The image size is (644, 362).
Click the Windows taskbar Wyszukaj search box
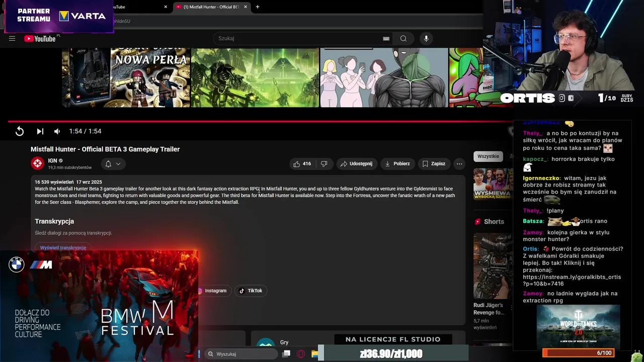tap(242, 354)
